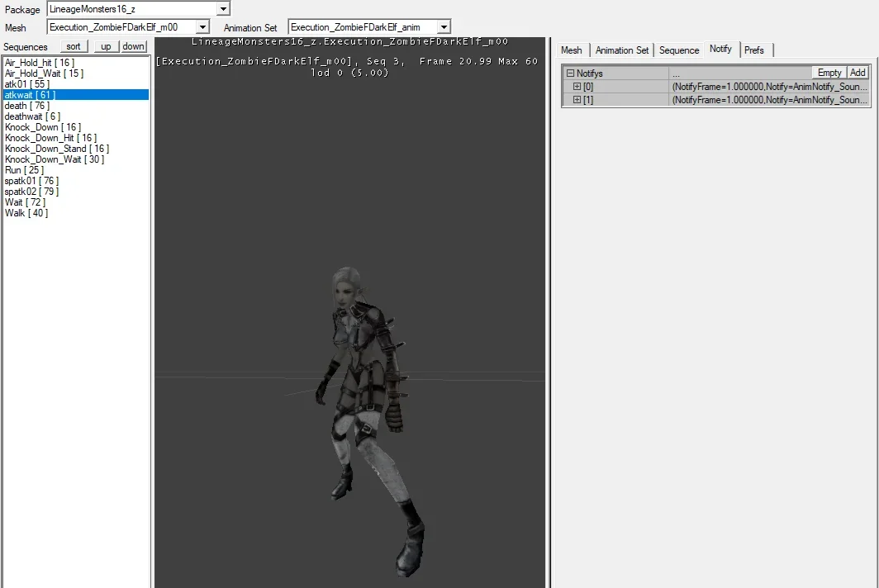This screenshot has width=879, height=588.
Task: Select spatk01 [ 76 ] sequence
Action: [76, 181]
